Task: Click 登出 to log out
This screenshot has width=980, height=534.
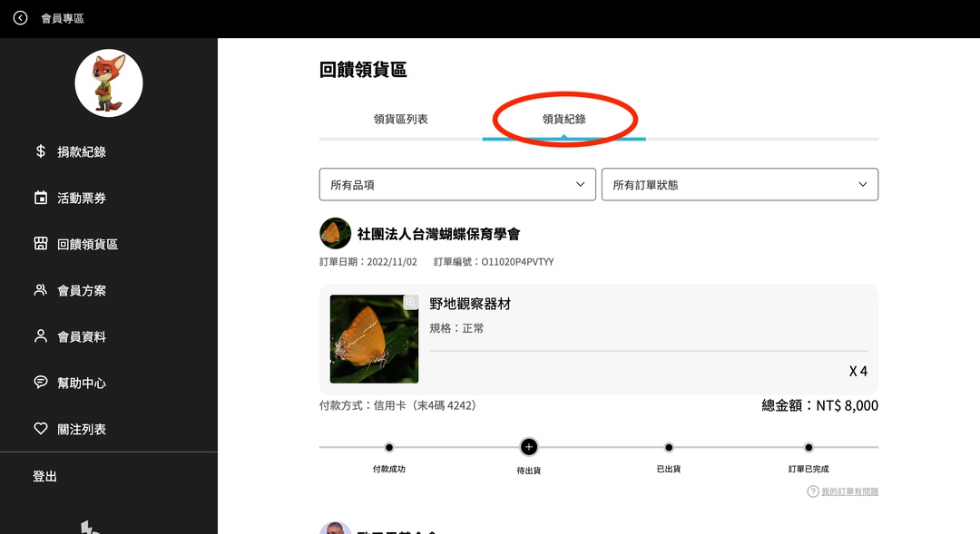Action: (x=45, y=476)
